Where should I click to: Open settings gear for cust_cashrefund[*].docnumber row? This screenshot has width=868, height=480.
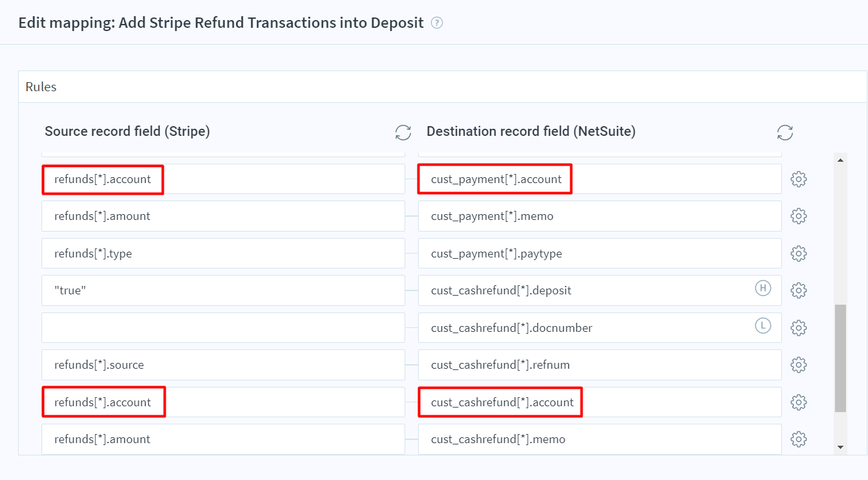click(799, 328)
